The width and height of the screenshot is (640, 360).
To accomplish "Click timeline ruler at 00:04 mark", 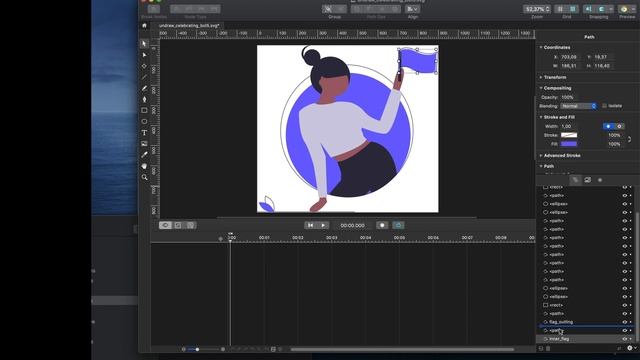I will (x=366, y=238).
